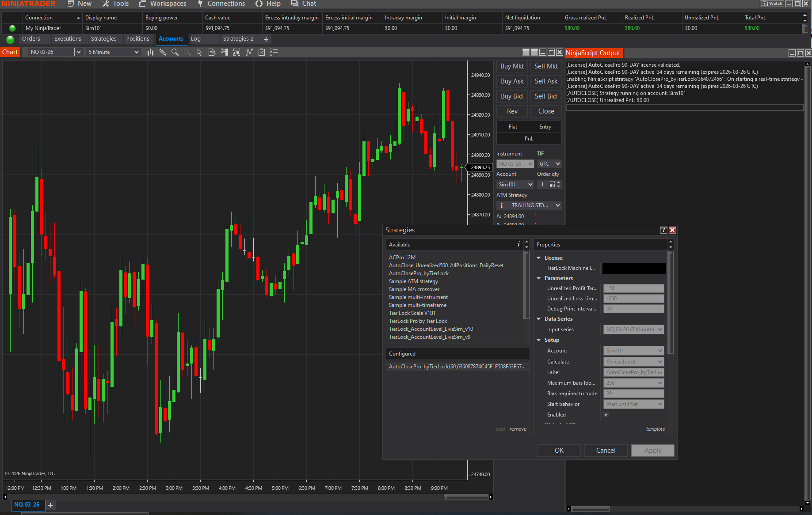Activate the Zoom In tool on the chart
Screen dimensions: 812x515
(175, 52)
